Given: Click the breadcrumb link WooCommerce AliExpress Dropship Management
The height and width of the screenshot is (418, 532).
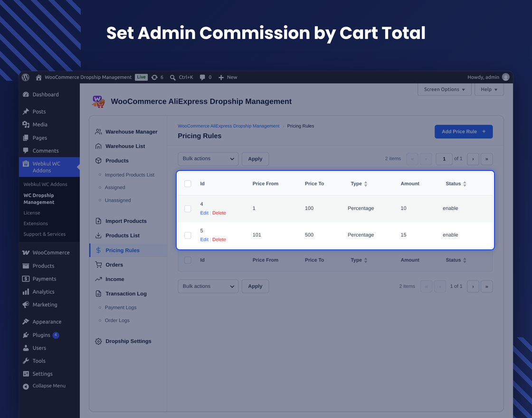Looking at the screenshot, I should click(228, 126).
